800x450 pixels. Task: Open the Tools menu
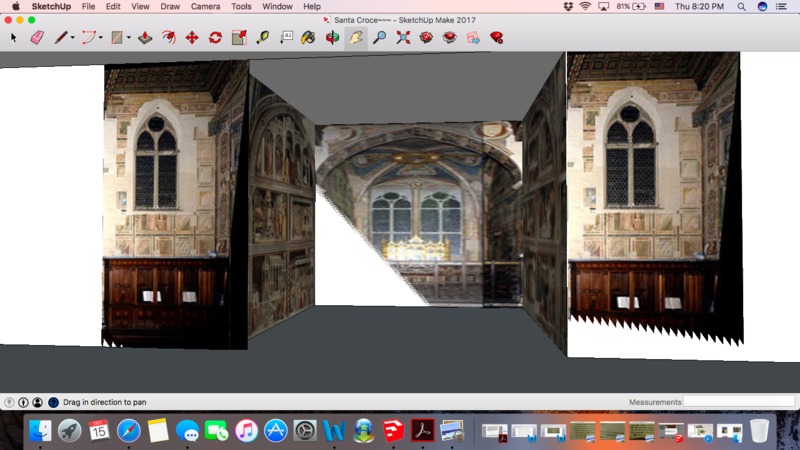241,7
